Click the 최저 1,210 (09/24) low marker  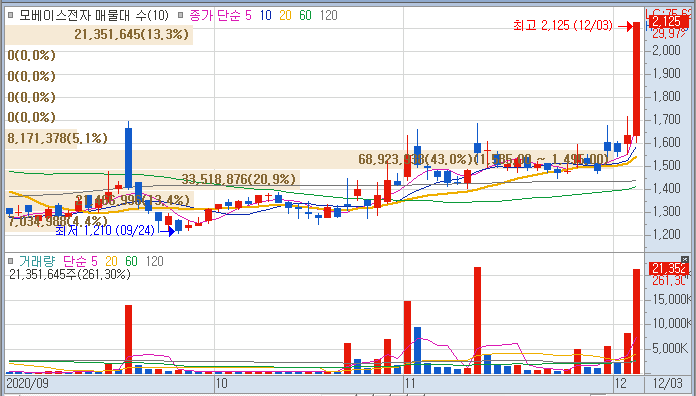pos(105,230)
